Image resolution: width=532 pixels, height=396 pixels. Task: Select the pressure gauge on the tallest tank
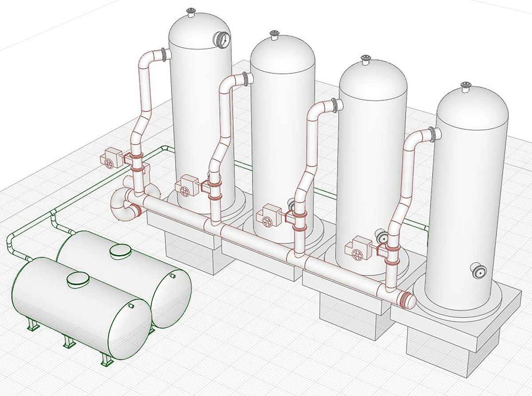[222, 39]
